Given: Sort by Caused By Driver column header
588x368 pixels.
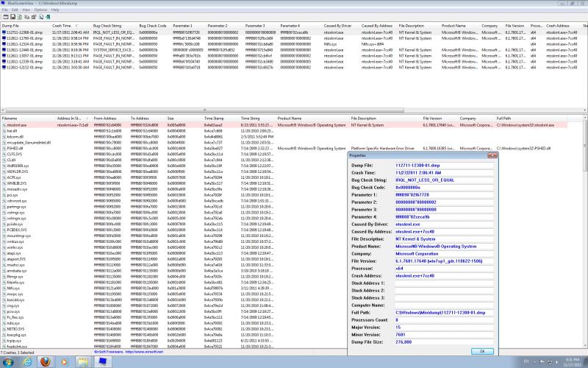Looking at the screenshot, I should [341, 26].
